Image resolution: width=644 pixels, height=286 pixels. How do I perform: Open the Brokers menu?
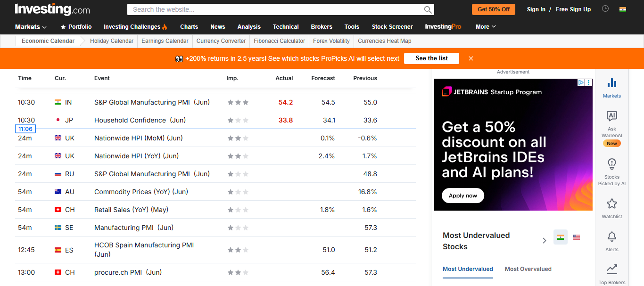click(x=322, y=27)
